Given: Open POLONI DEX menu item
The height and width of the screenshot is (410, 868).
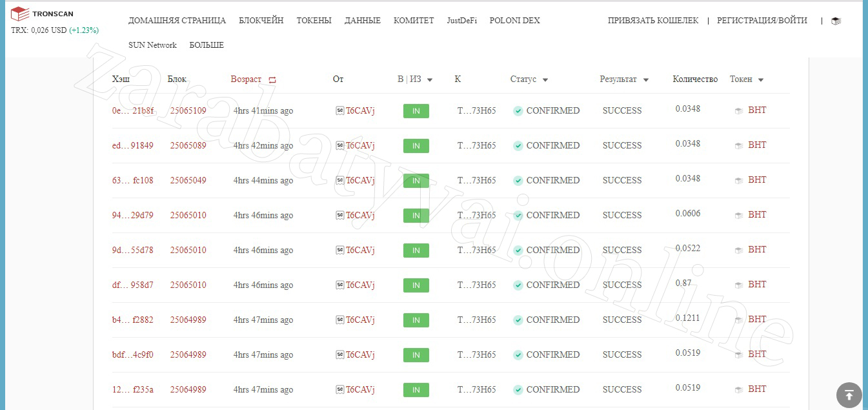Looking at the screenshot, I should (x=514, y=21).
